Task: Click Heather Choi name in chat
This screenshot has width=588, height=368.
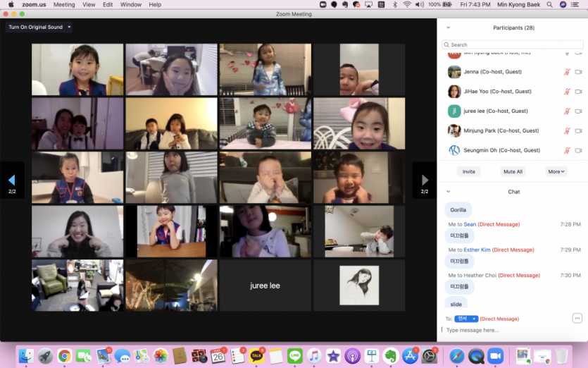Action: click(x=480, y=275)
